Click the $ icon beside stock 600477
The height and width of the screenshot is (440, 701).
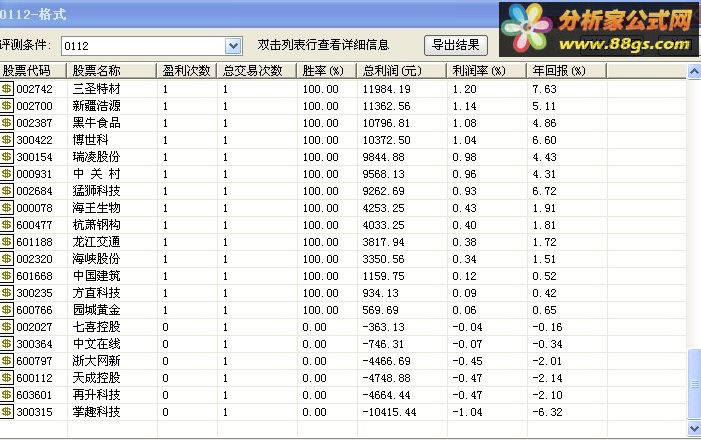tap(7, 224)
